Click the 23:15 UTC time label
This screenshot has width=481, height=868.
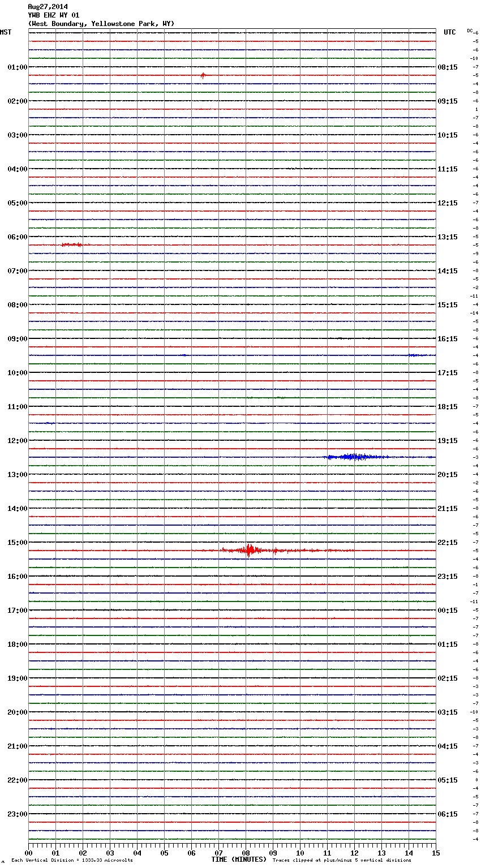448,577
